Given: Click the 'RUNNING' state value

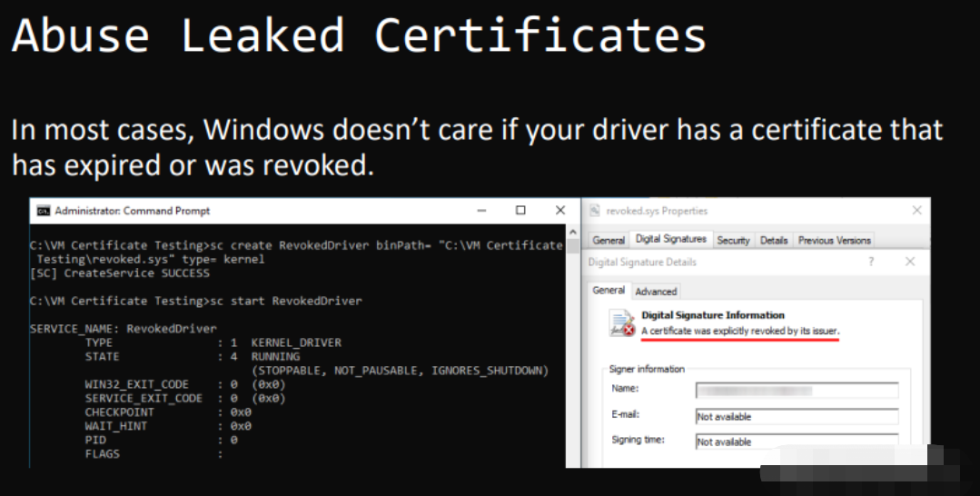Looking at the screenshot, I should (275, 356).
